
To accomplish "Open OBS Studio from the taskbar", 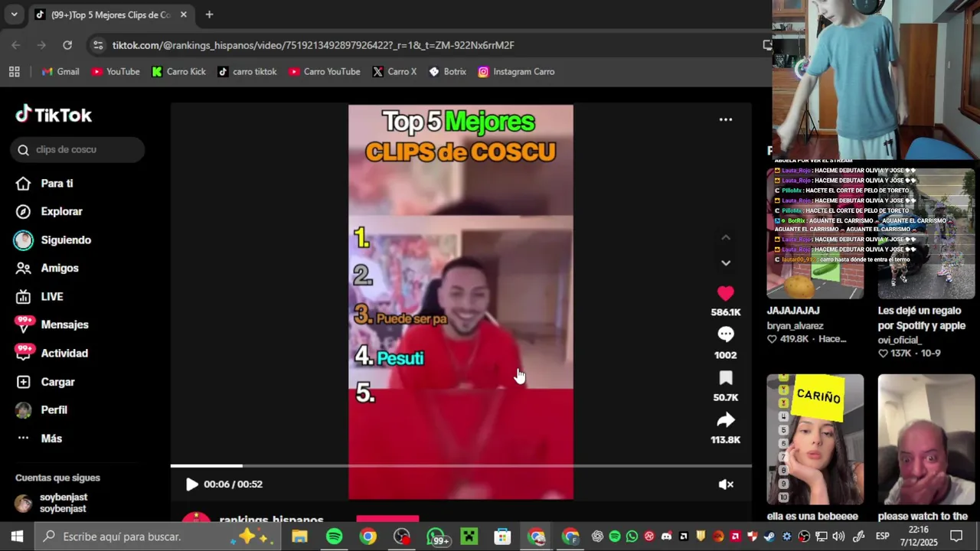I will 402,536.
